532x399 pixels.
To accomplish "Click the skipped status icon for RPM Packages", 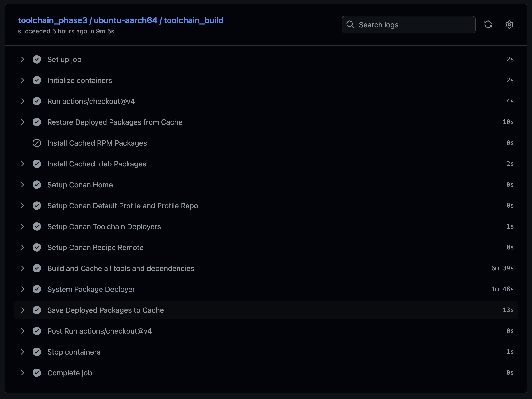I will pos(37,143).
